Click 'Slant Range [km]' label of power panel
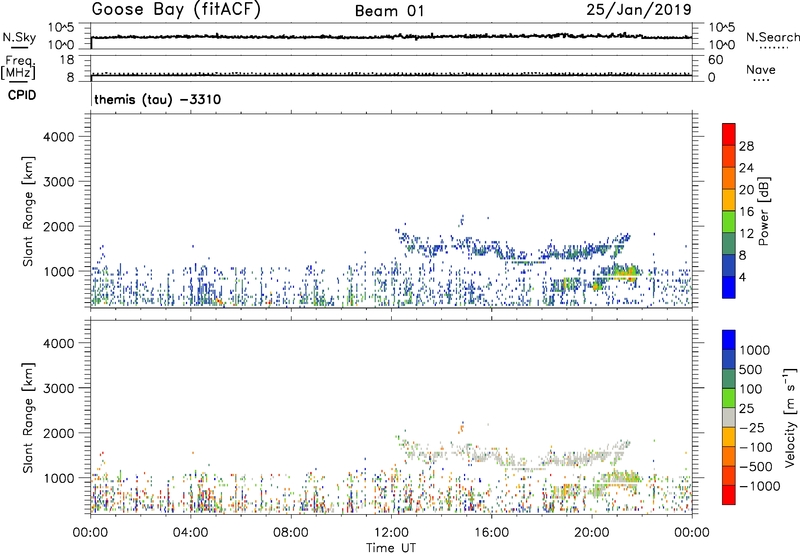The image size is (800, 554). 28,211
